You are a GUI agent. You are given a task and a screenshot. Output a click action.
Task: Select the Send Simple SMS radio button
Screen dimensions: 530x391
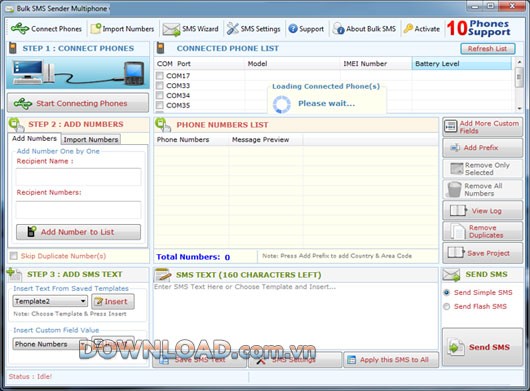click(447, 292)
